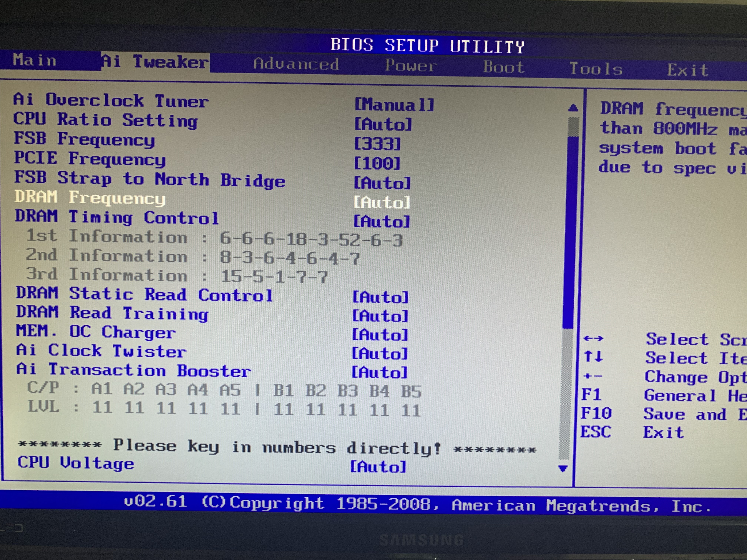Select the CPU Voltage Auto value
Image resolution: width=747 pixels, height=560 pixels.
click(x=378, y=467)
